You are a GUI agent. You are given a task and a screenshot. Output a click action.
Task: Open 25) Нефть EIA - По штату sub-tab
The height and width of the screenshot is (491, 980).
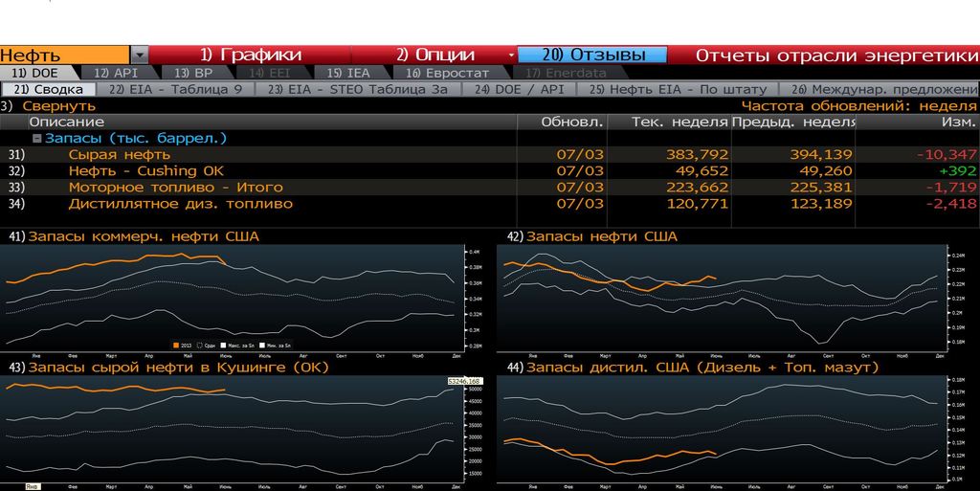pos(678,89)
